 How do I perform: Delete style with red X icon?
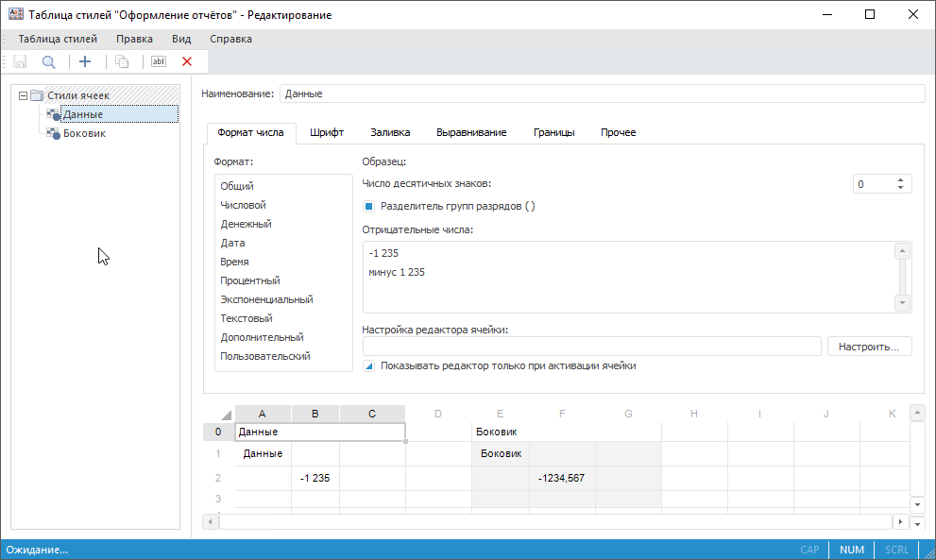[x=187, y=61]
